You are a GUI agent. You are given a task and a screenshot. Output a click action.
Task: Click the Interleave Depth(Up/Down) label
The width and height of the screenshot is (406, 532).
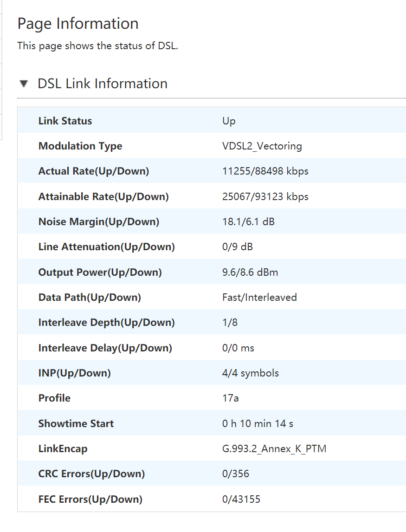[x=107, y=322]
